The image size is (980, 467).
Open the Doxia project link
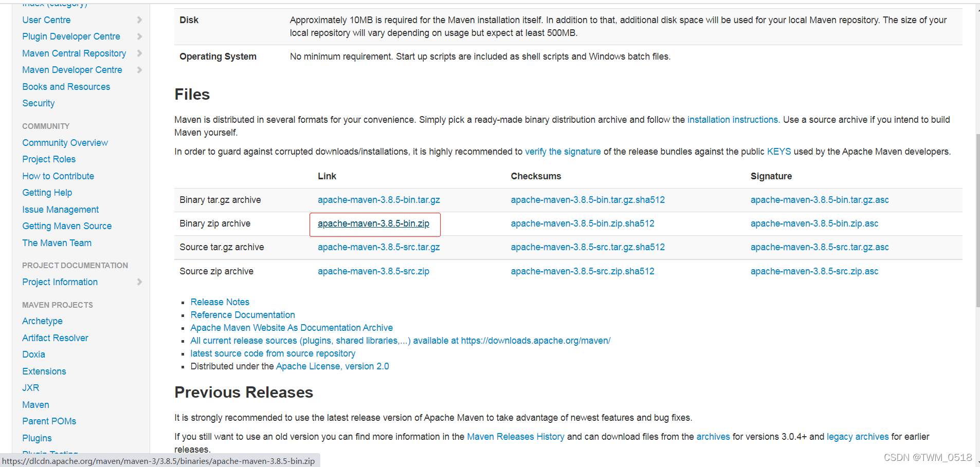[33, 354]
